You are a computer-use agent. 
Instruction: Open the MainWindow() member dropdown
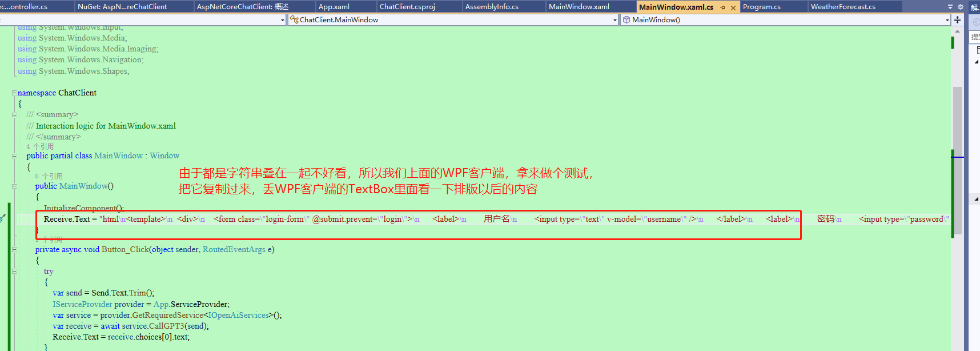(947, 20)
